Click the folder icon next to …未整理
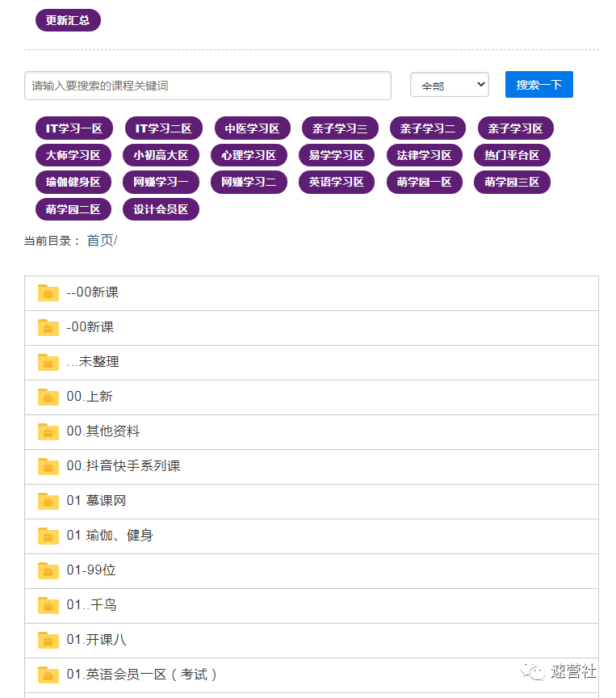The height and width of the screenshot is (698, 616). click(x=48, y=362)
